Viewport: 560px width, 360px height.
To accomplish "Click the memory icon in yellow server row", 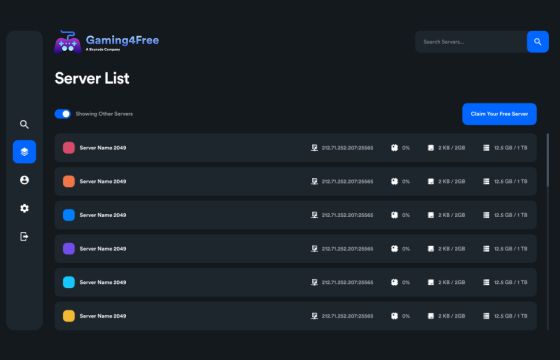I will [x=431, y=316].
